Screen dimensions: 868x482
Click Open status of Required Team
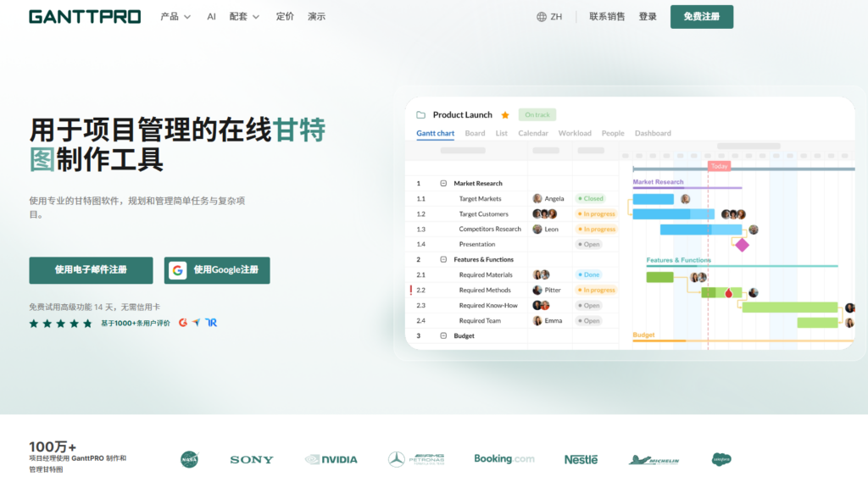589,320
